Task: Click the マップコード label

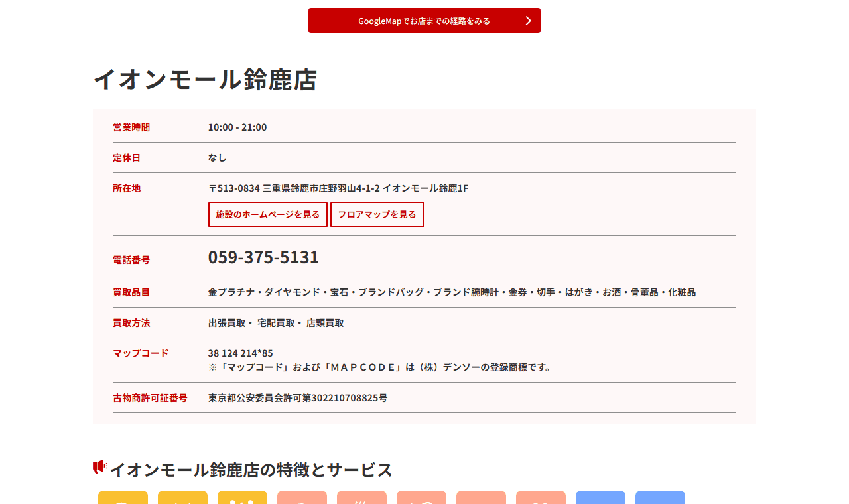Action: [141, 353]
